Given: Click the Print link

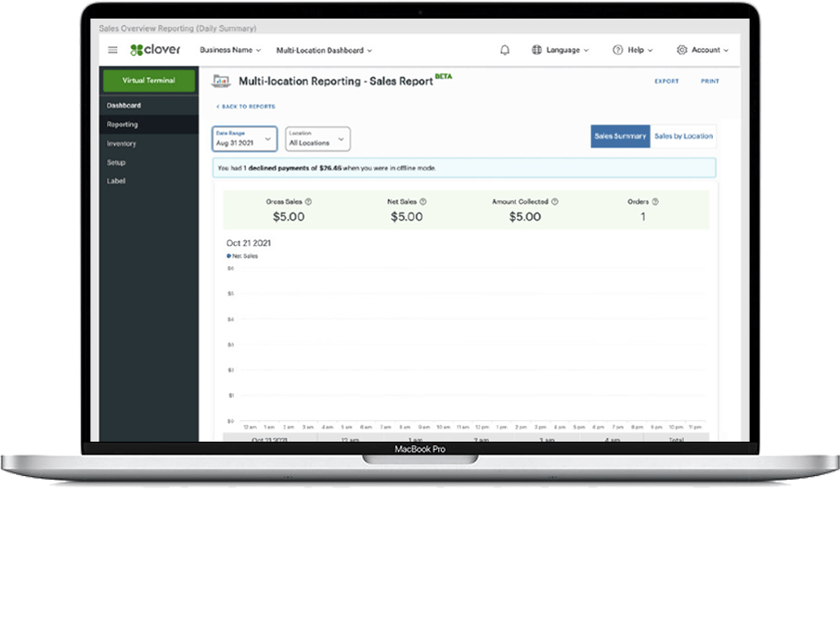Looking at the screenshot, I should click(x=710, y=81).
